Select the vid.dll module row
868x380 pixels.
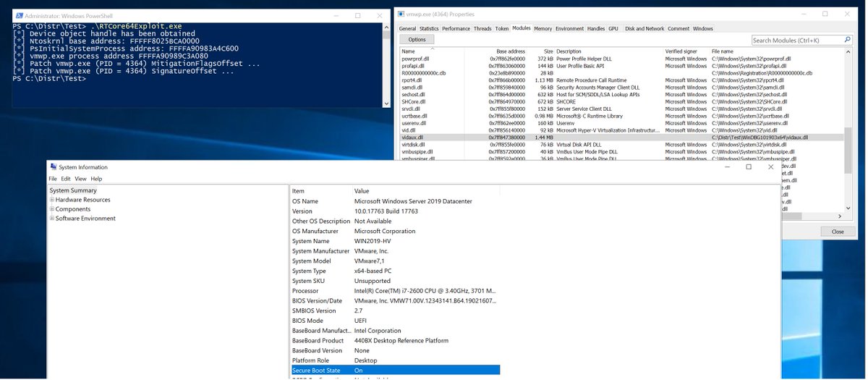click(621, 130)
